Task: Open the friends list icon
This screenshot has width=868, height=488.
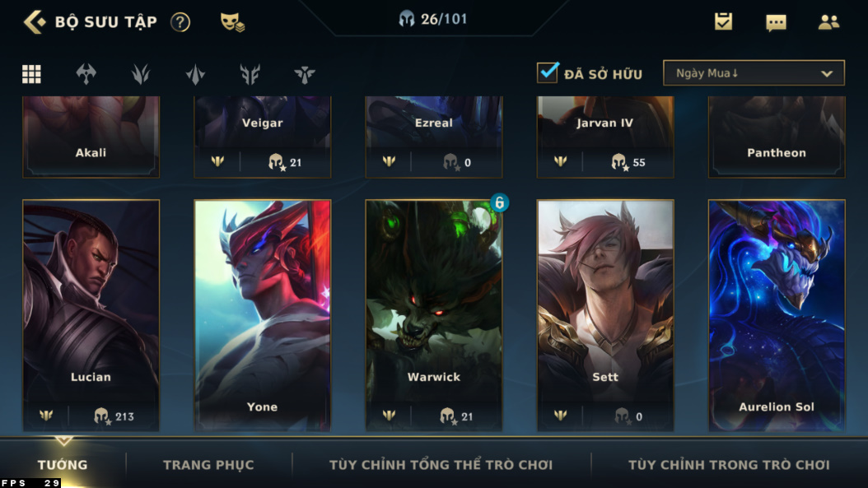Action: click(828, 21)
